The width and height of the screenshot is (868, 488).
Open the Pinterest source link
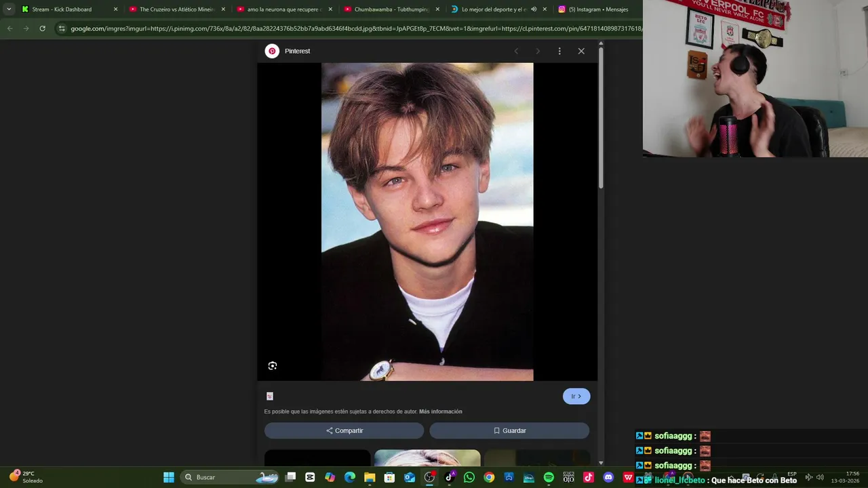(297, 51)
